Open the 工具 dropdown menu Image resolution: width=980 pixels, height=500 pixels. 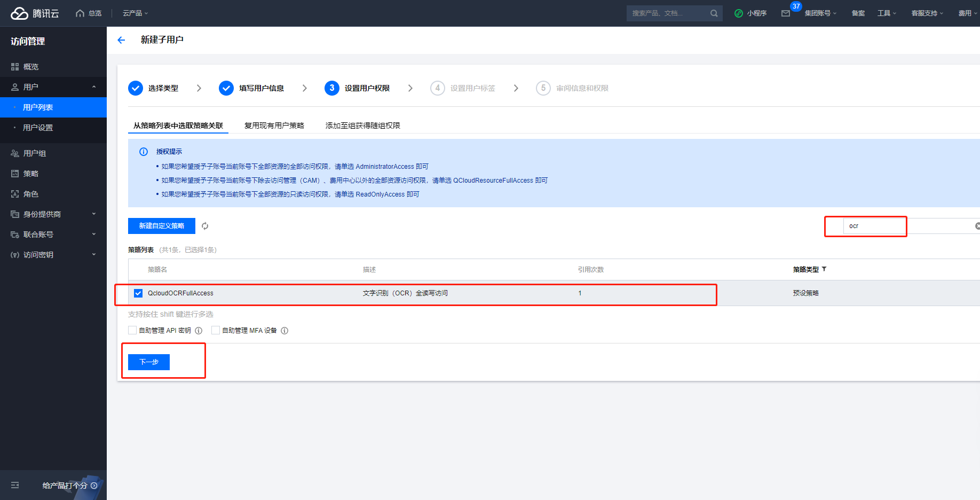(x=887, y=13)
